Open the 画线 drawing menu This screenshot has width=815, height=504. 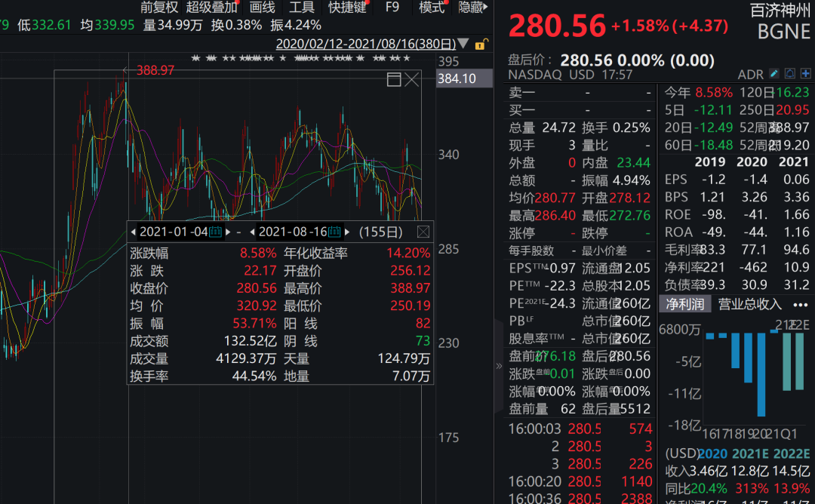(262, 8)
